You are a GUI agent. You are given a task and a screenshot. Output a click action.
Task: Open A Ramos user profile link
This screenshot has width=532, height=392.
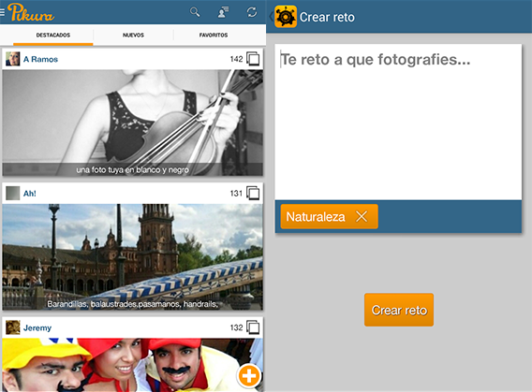pyautogui.click(x=40, y=59)
